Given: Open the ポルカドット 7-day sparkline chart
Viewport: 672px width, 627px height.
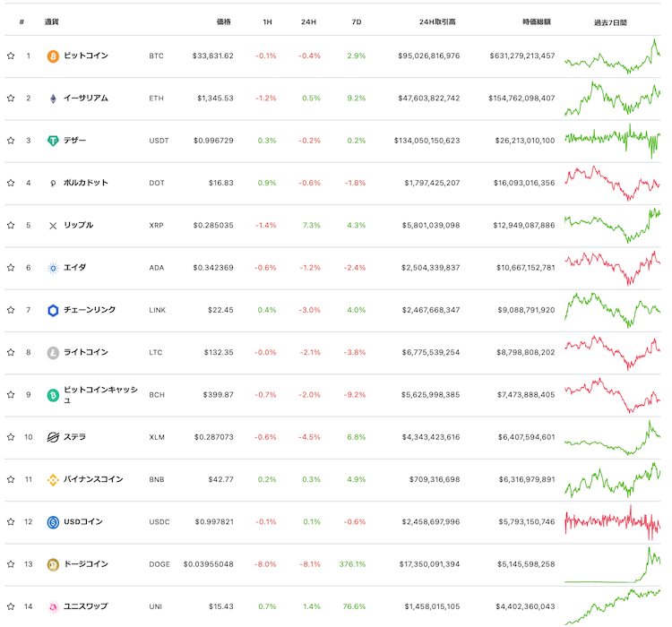Looking at the screenshot, I should (612, 183).
